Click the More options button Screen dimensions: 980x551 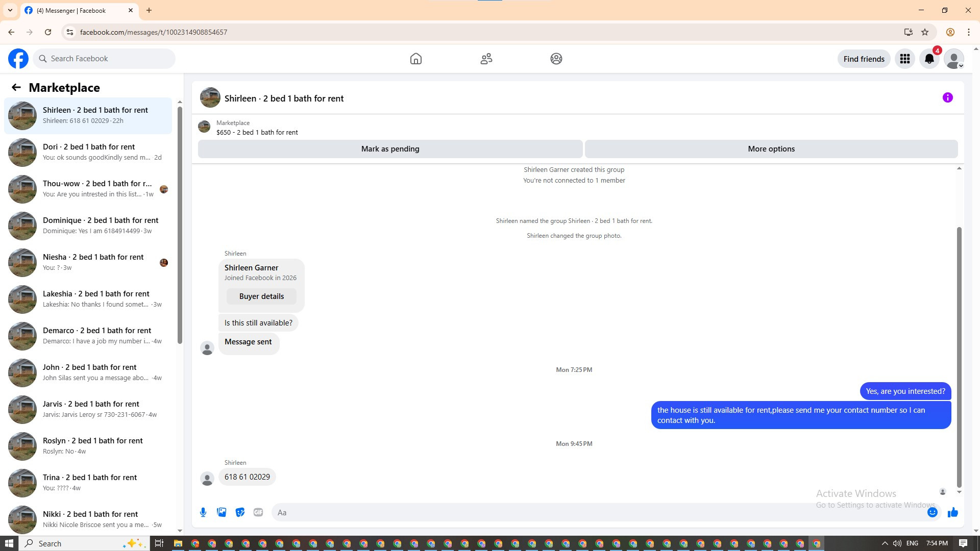point(771,149)
